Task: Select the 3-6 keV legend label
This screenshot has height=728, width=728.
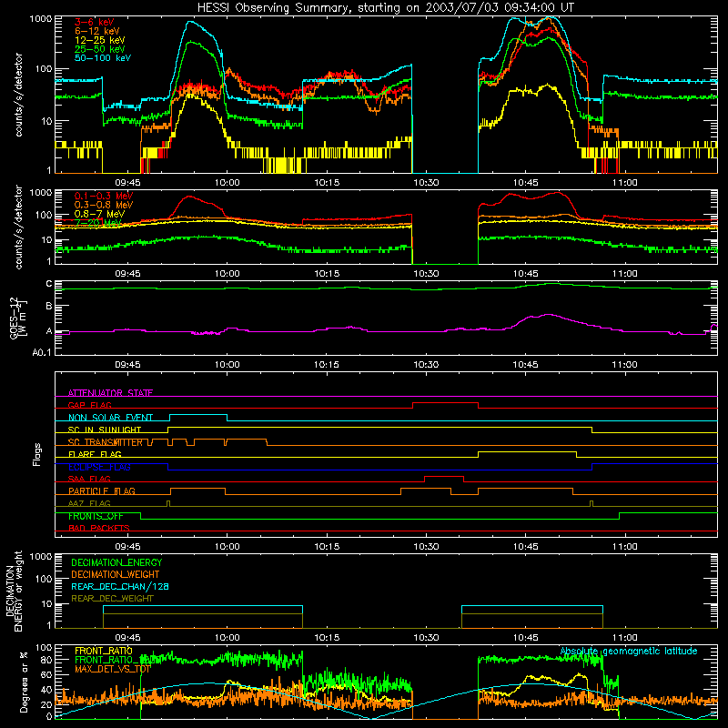Action: coord(95,22)
